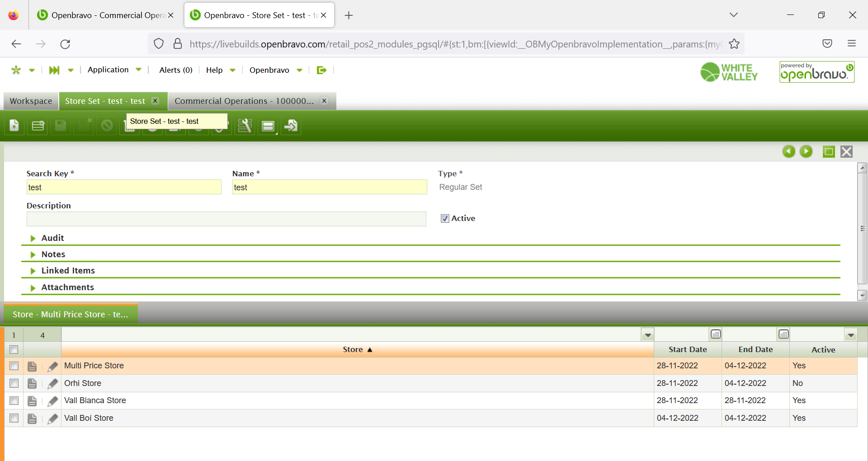The image size is (868, 461).
Task: Create a new record in form view
Action: coord(14,126)
